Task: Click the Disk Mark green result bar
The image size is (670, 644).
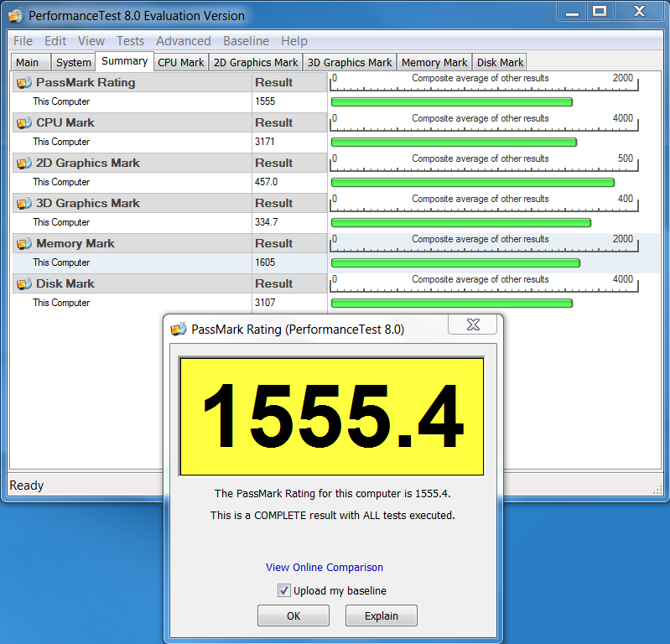Action: tap(452, 303)
